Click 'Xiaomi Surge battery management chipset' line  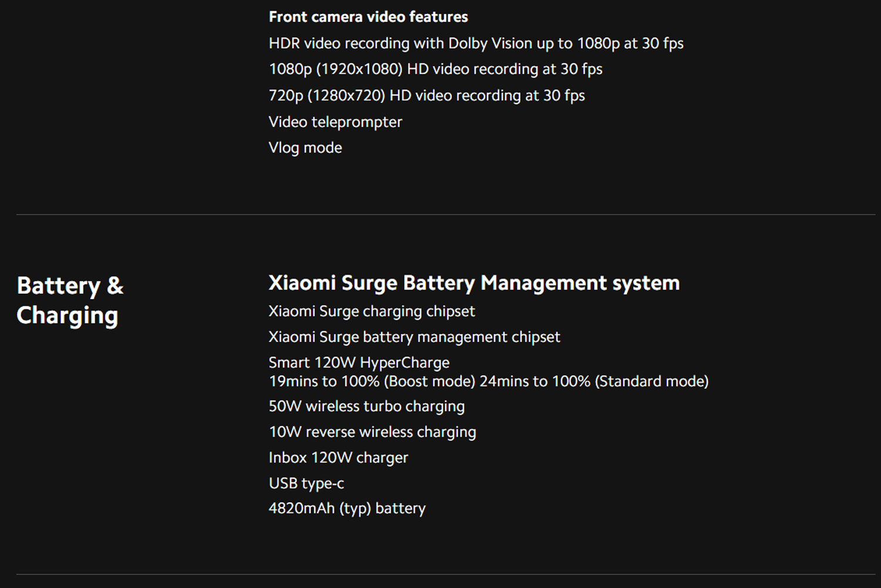414,337
